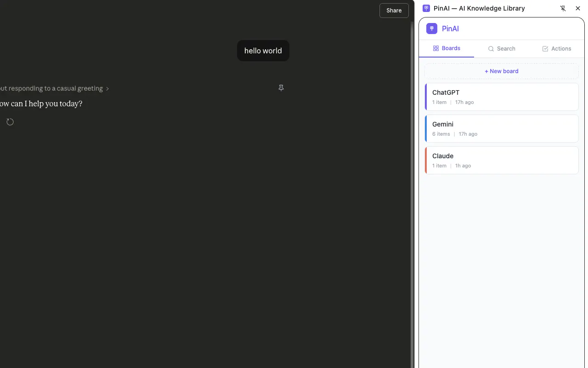The height and width of the screenshot is (368, 588).
Task: Expand the casual greeting thought summary
Action: click(54, 88)
